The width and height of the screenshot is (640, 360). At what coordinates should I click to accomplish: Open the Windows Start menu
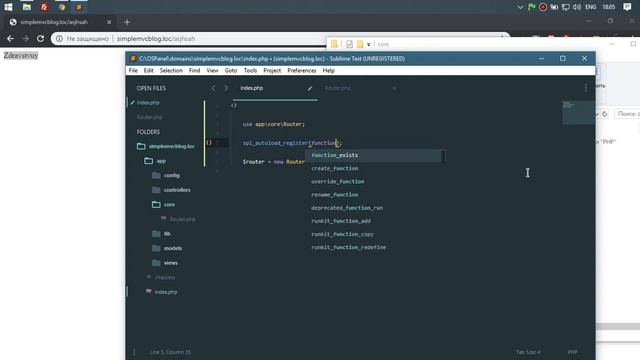click(8, 7)
